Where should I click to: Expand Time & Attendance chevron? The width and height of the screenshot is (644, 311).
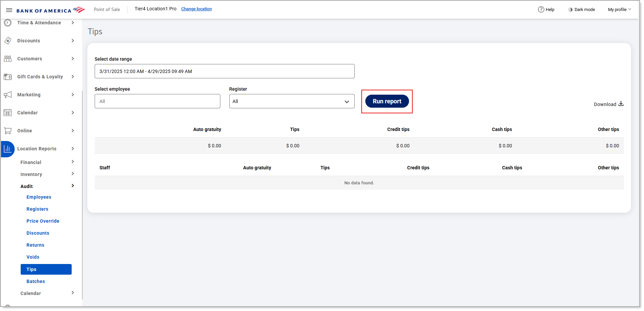pyautogui.click(x=73, y=23)
